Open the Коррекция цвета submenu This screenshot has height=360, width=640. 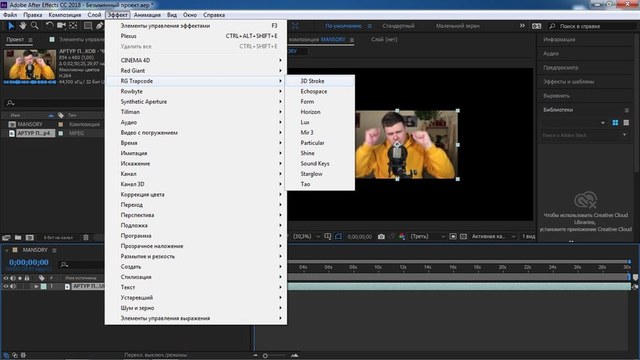[x=196, y=195]
